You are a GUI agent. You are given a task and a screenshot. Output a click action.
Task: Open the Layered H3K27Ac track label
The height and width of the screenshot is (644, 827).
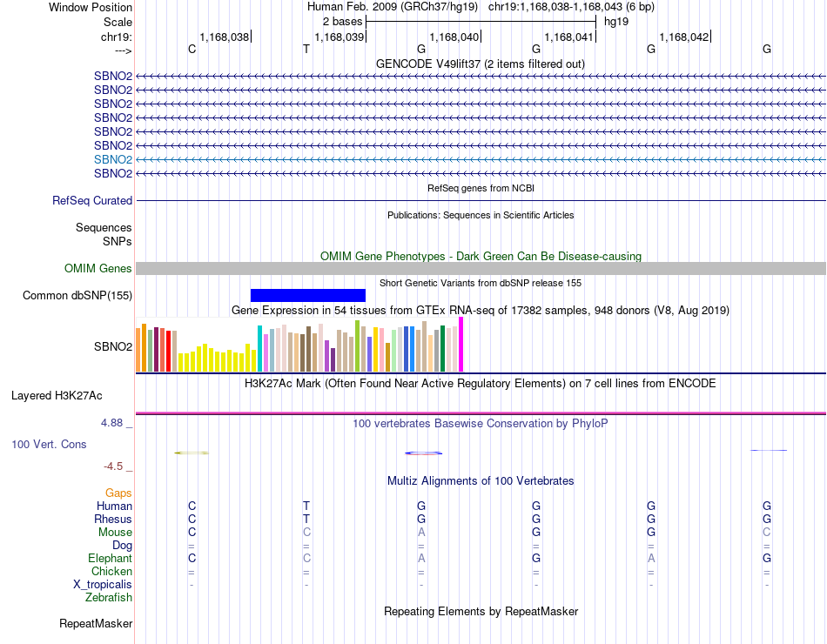57,396
